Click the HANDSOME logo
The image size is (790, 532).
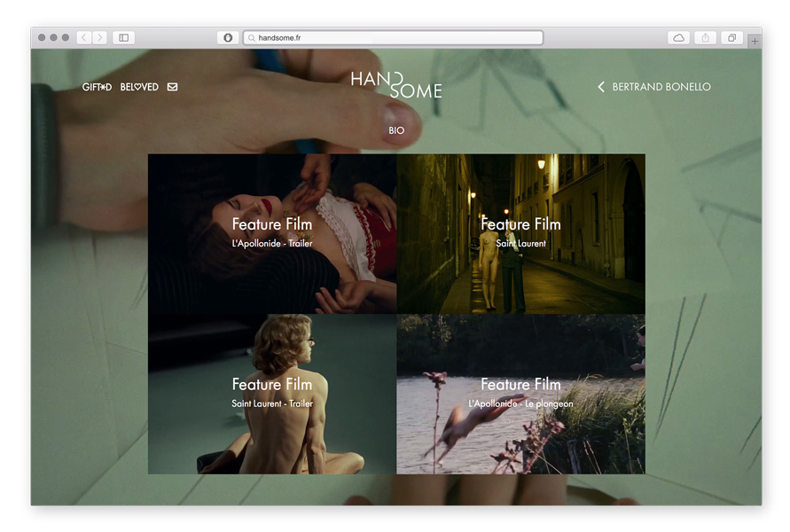395,84
